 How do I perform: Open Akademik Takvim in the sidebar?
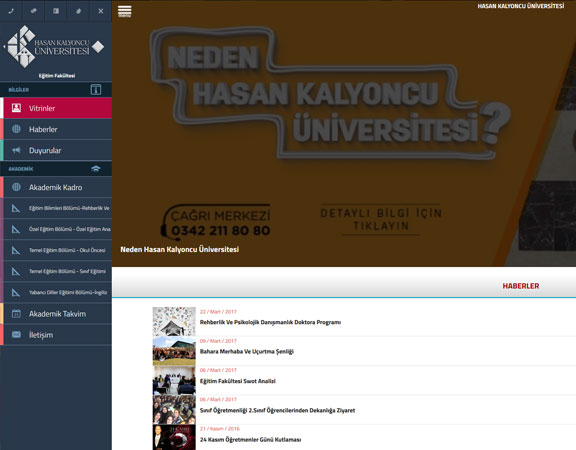point(56,314)
